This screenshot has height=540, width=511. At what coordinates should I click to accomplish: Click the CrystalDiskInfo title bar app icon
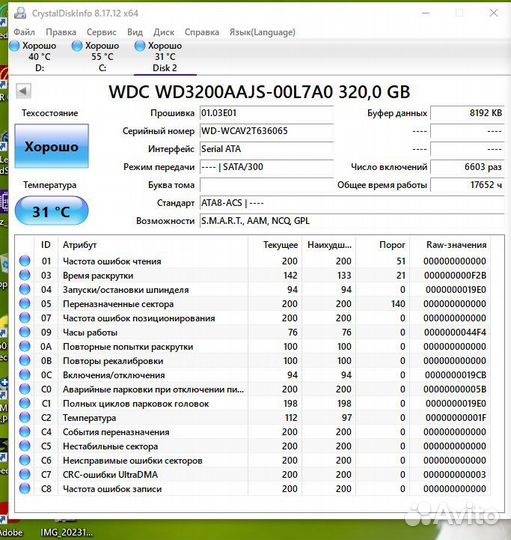(x=20, y=13)
